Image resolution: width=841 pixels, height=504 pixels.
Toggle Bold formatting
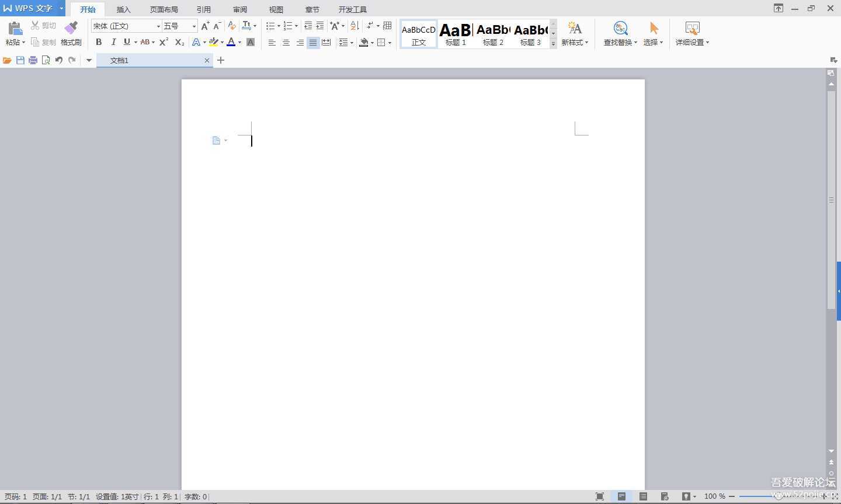click(x=99, y=42)
